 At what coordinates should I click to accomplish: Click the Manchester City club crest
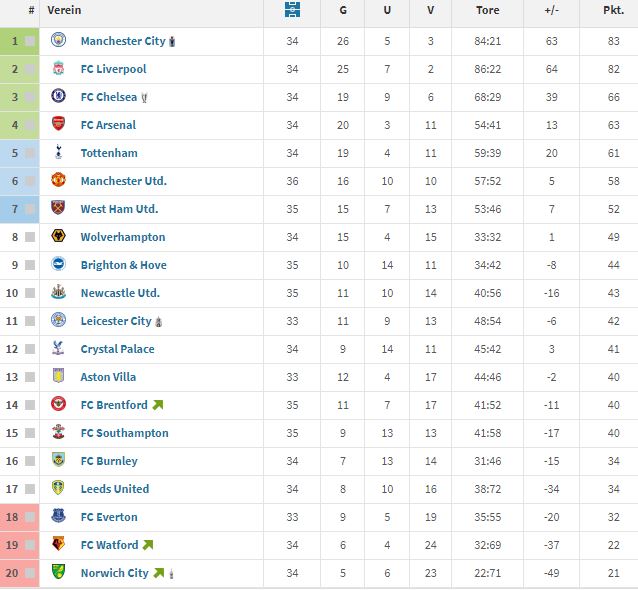[58, 40]
